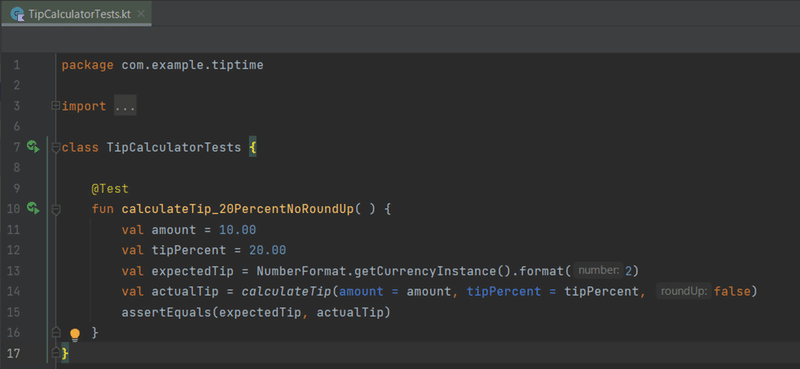The height and width of the screenshot is (369, 800).
Task: Click the highlighted closing brace on line 17
Action: pyautogui.click(x=65, y=353)
